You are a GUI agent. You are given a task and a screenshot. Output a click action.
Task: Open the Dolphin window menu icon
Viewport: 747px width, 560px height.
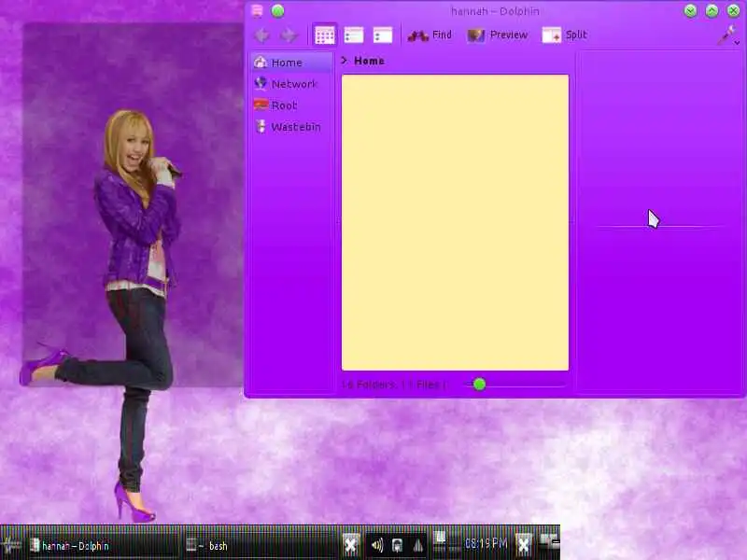click(257, 11)
